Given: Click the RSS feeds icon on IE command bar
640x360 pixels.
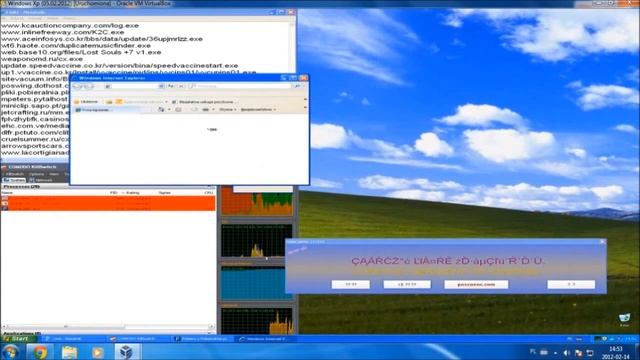Looking at the screenshot, I should click(x=178, y=109).
